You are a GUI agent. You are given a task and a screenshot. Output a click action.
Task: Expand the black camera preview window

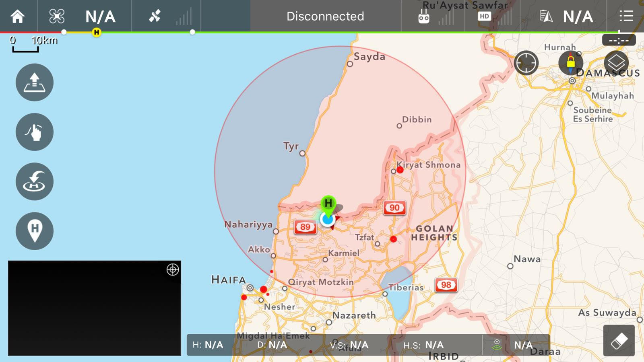point(95,308)
